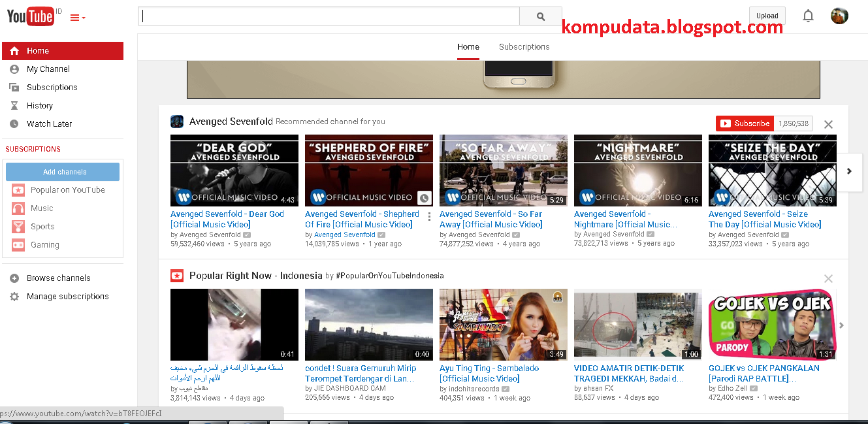Click the Upload button
868x424 pixels.
[767, 16]
